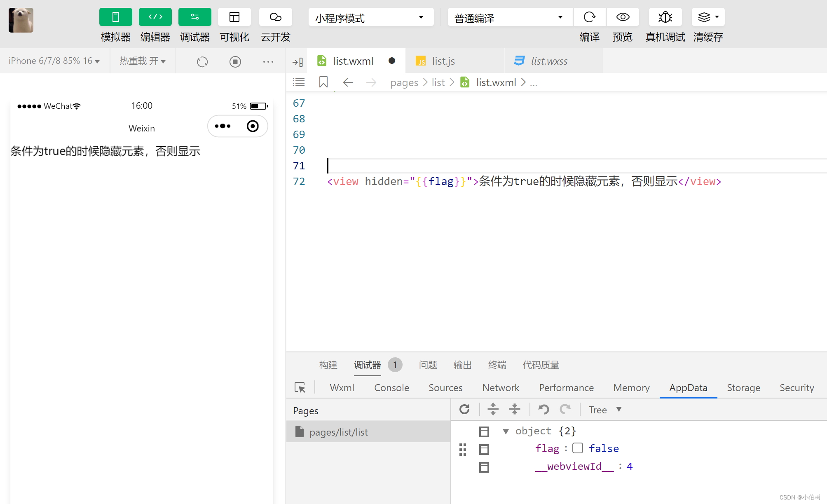Select the element inspector icon in debugger
The height and width of the screenshot is (504, 827).
click(300, 387)
